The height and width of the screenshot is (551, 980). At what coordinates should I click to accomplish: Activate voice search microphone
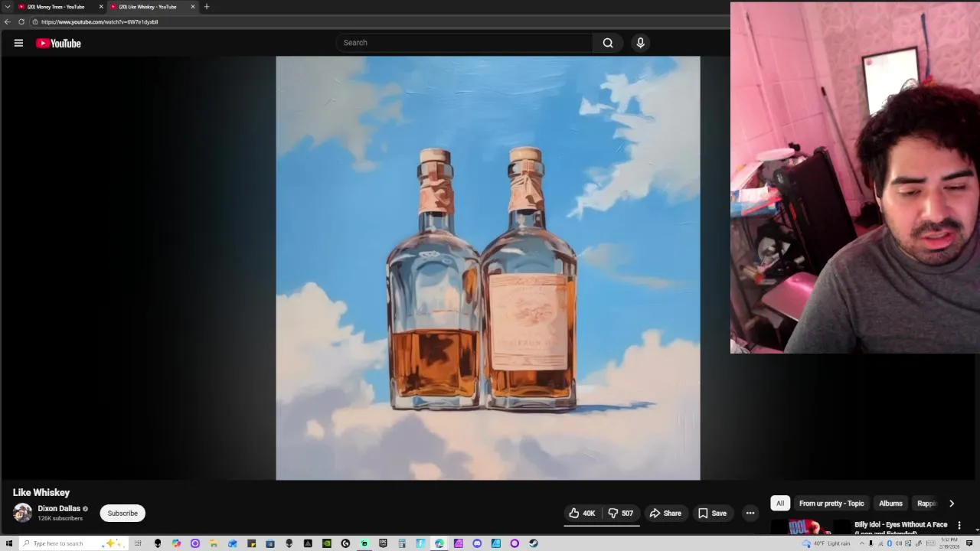point(641,43)
